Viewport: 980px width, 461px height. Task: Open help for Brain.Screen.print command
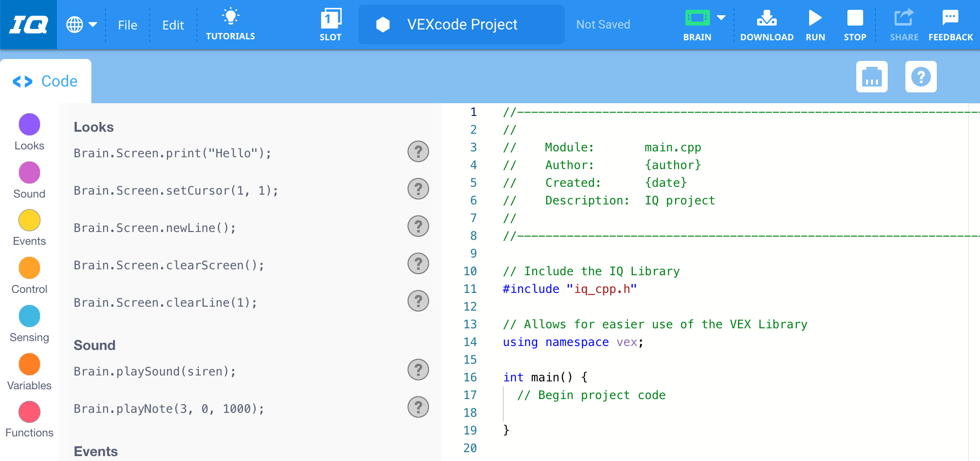pyautogui.click(x=418, y=152)
